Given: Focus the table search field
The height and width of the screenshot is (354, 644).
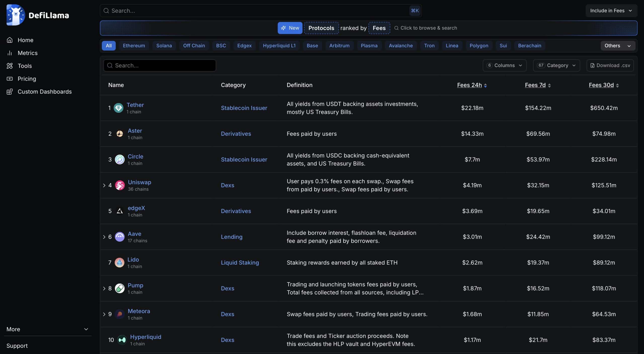Looking at the screenshot, I should tap(160, 65).
